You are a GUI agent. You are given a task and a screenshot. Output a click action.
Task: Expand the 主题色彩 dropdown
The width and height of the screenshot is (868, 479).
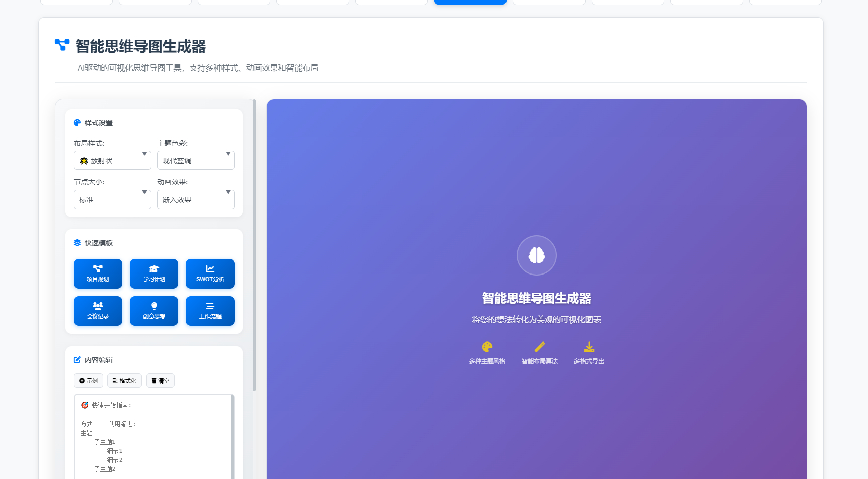pos(195,160)
